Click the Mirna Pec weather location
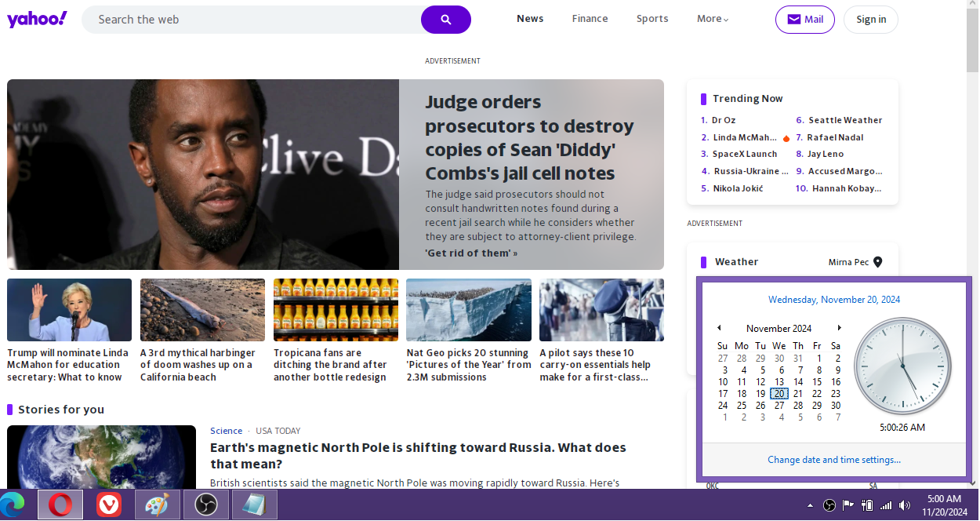This screenshot has height=521, width=980. pyautogui.click(x=849, y=262)
